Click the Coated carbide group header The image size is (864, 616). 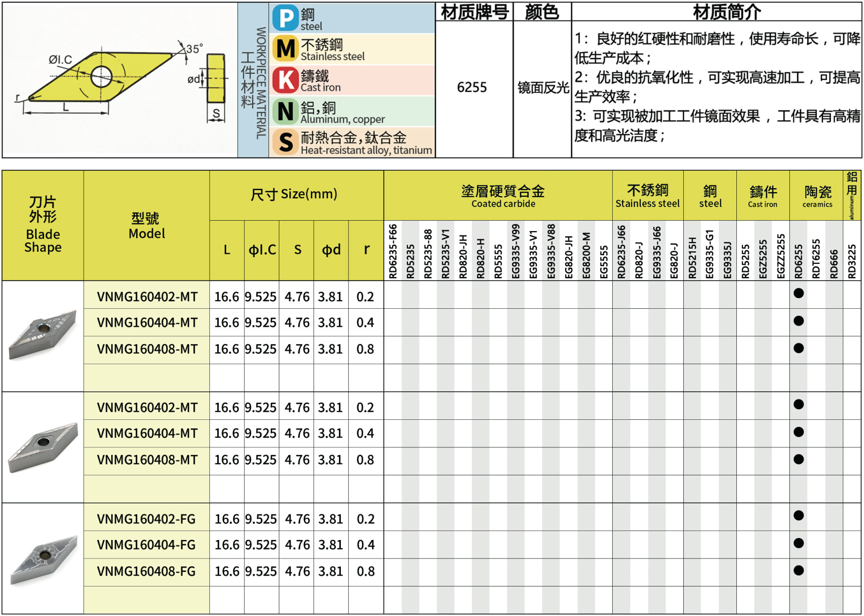pos(503,196)
